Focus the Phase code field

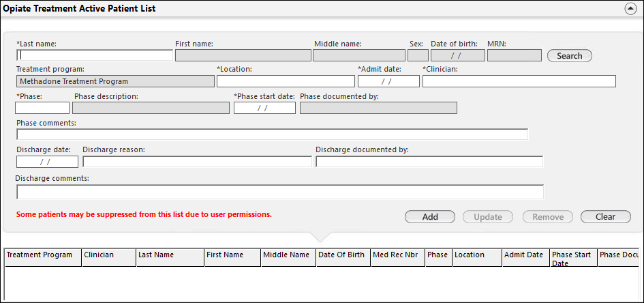coord(42,108)
